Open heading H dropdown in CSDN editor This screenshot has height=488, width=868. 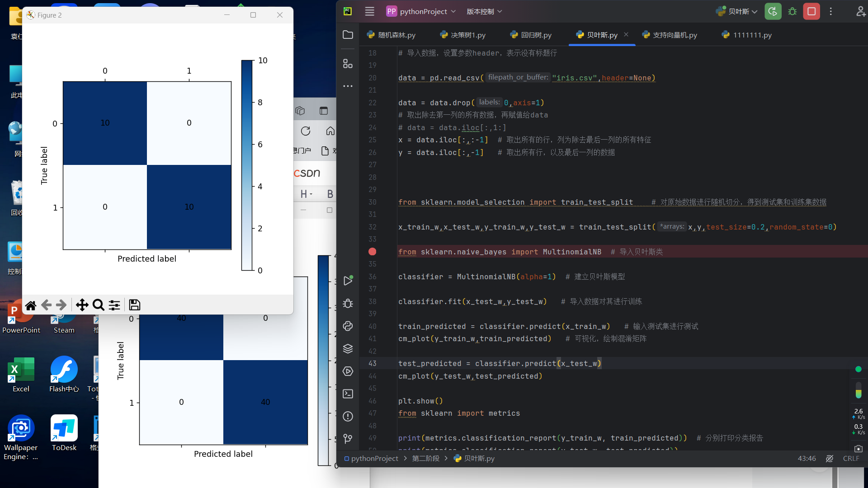pos(307,194)
